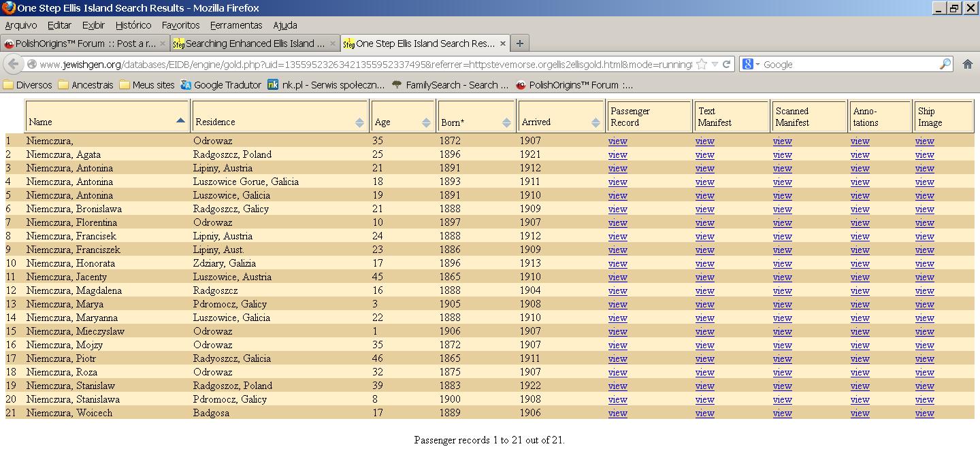Image resolution: width=980 pixels, height=455 pixels.
Task: Click the Passenger Record column header
Action: (649, 116)
